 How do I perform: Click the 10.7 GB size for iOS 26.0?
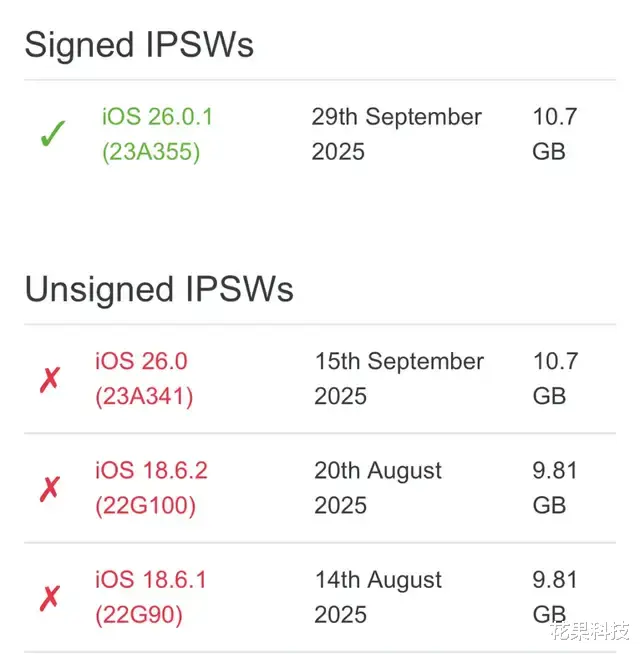pyautogui.click(x=554, y=378)
